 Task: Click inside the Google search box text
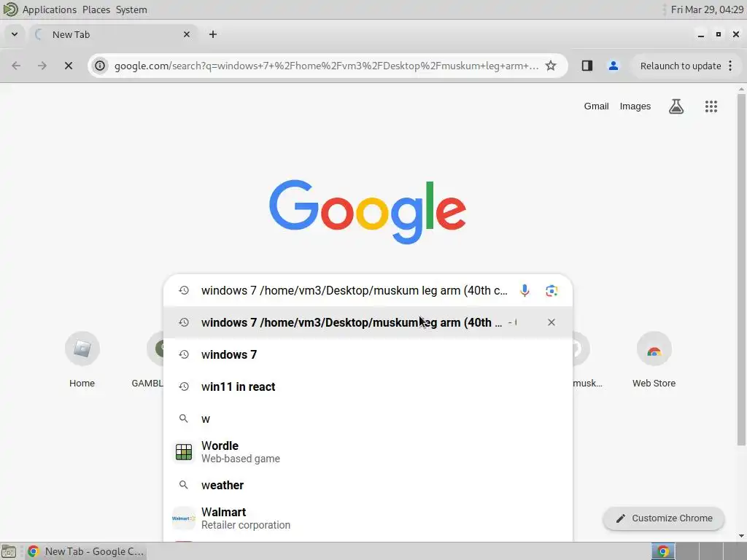point(355,290)
